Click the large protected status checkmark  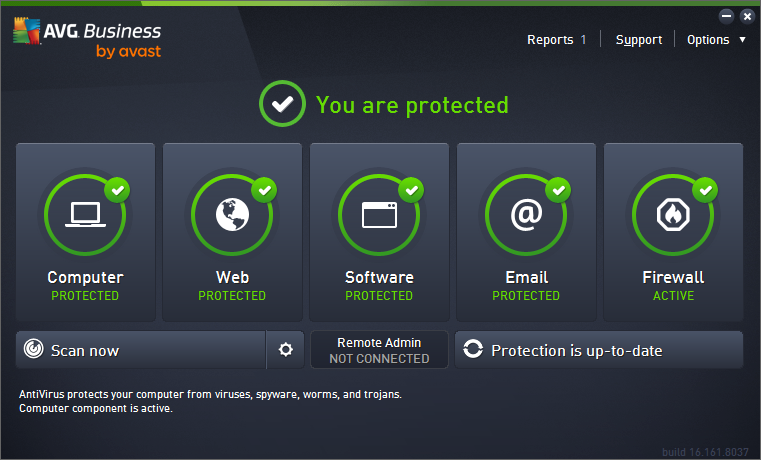(x=281, y=104)
